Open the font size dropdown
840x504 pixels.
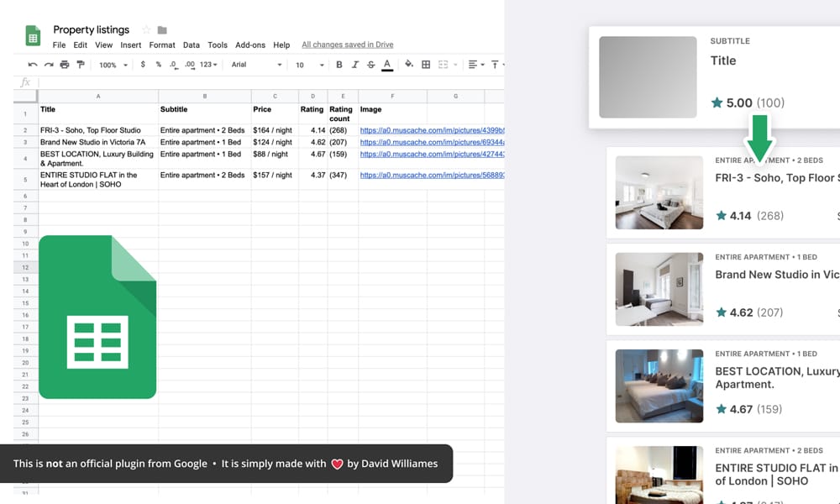click(x=304, y=65)
